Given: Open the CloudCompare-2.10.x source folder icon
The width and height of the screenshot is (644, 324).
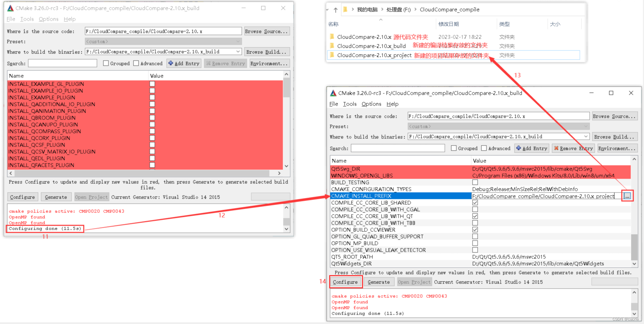Looking at the screenshot, I should point(332,37).
